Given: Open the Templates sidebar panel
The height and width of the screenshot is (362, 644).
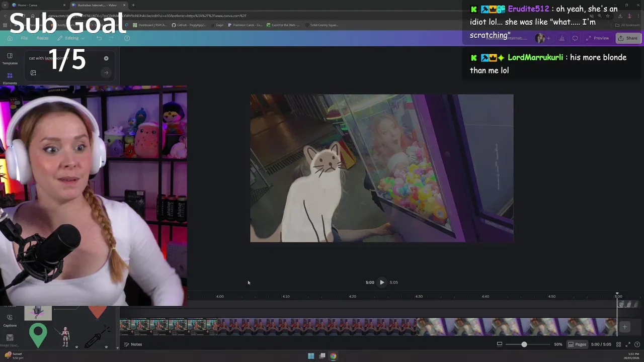Looking at the screenshot, I should [10, 59].
